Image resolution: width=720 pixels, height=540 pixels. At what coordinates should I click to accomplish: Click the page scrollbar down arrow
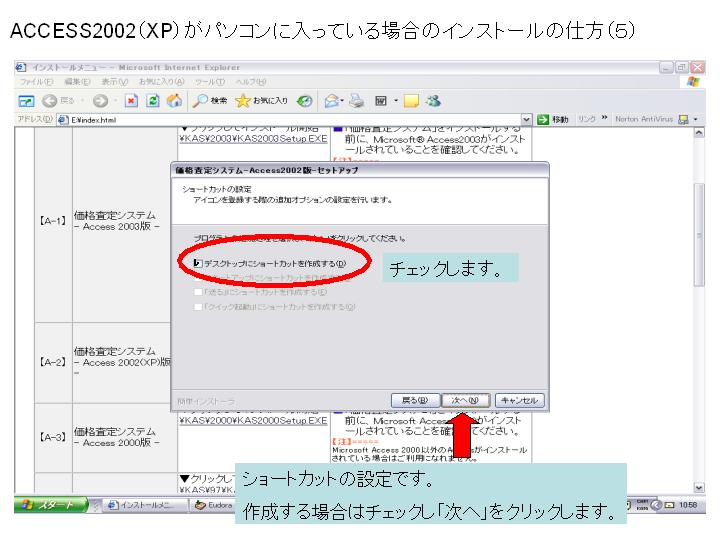[698, 488]
